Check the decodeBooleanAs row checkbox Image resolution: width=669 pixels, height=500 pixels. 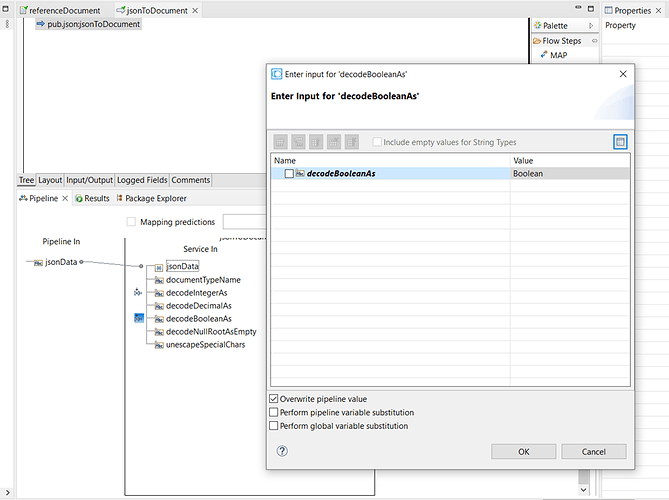[x=289, y=174]
